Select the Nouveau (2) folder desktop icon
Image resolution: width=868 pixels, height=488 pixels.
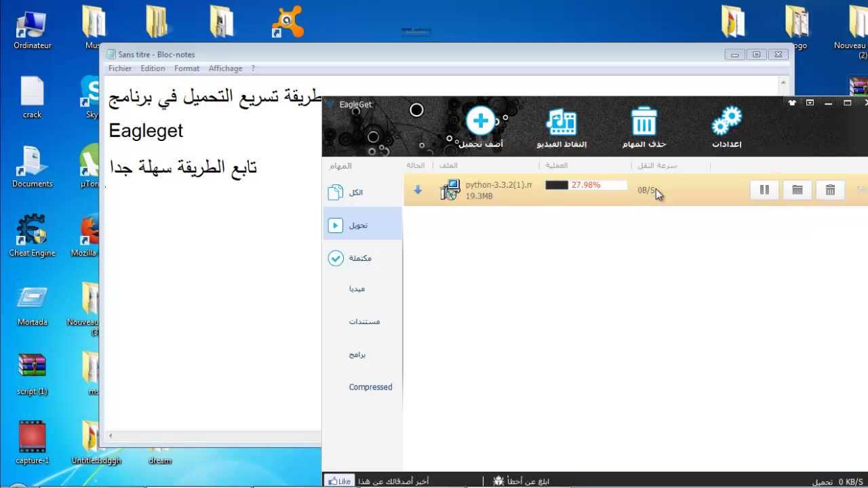[852, 32]
